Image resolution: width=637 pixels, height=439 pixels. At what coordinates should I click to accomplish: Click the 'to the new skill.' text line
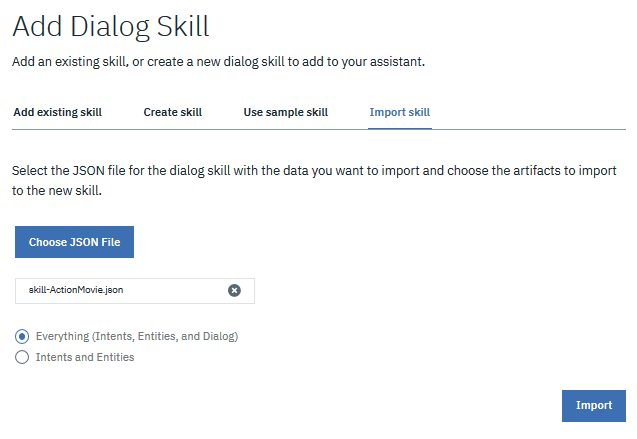(x=57, y=190)
